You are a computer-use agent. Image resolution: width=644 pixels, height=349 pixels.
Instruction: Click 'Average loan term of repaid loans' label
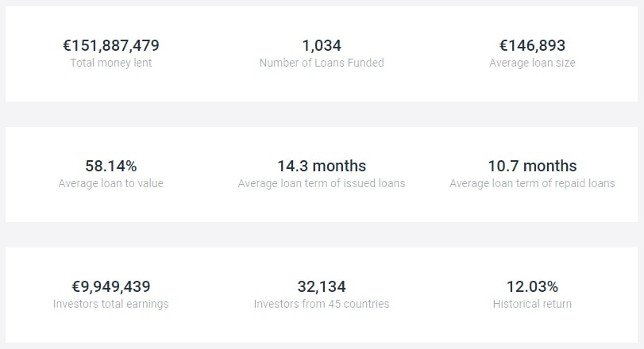(532, 183)
